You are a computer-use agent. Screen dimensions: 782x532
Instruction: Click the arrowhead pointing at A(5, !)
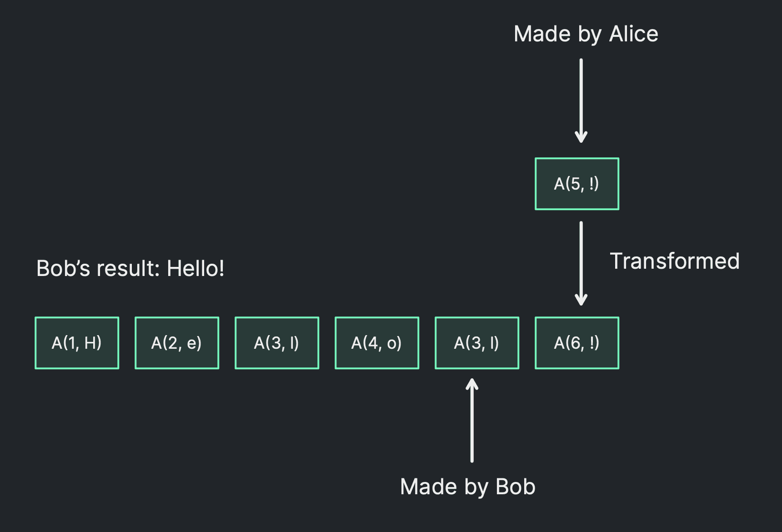(x=581, y=137)
